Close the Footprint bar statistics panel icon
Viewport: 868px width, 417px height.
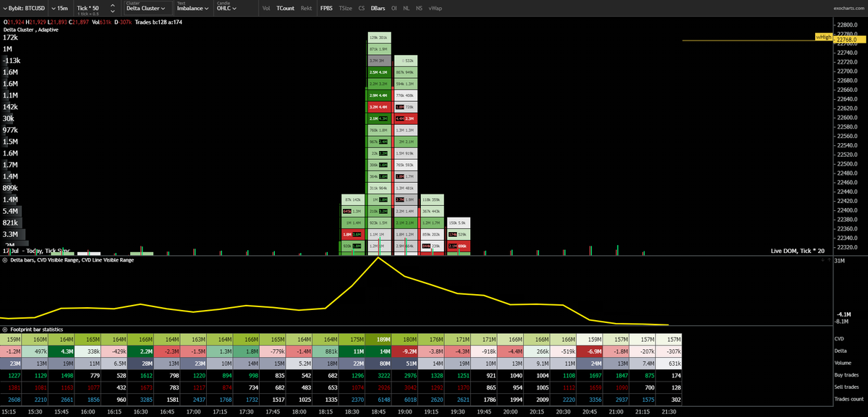tap(5, 330)
